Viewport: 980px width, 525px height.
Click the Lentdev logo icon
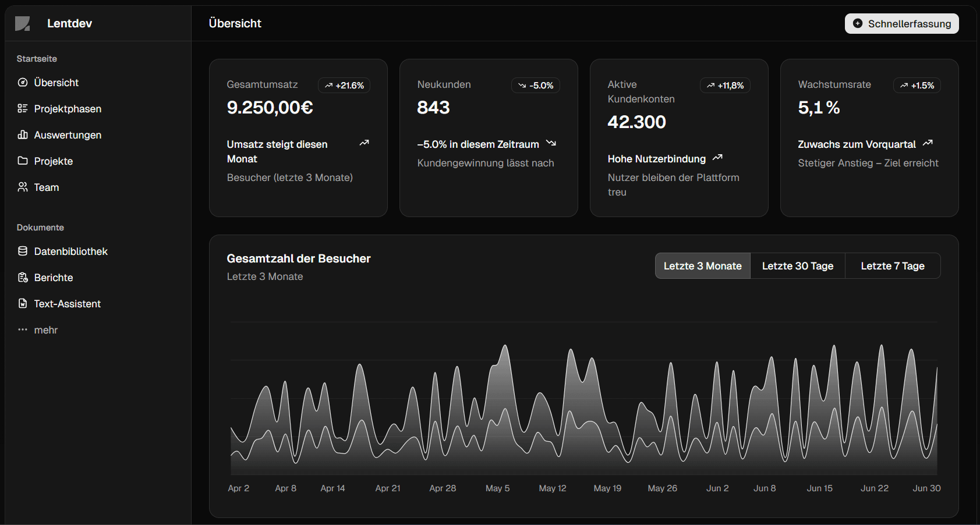pyautogui.click(x=23, y=24)
